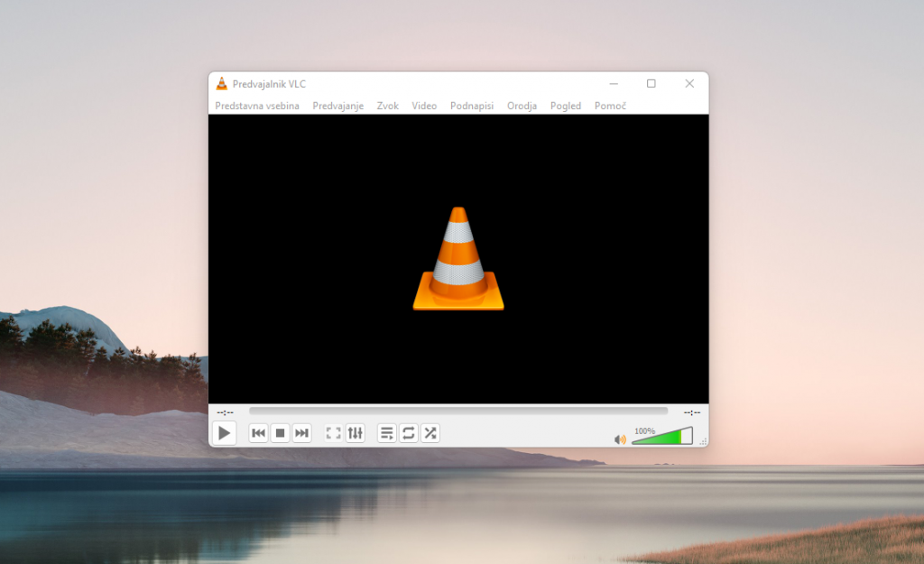
Task: Toggle fullscreen video mode
Action: 334,433
